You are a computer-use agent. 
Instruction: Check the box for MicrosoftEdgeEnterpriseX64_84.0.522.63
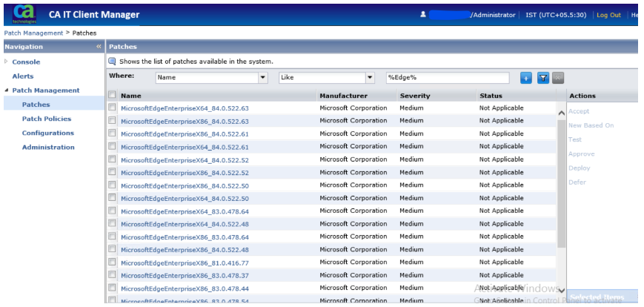(x=112, y=108)
